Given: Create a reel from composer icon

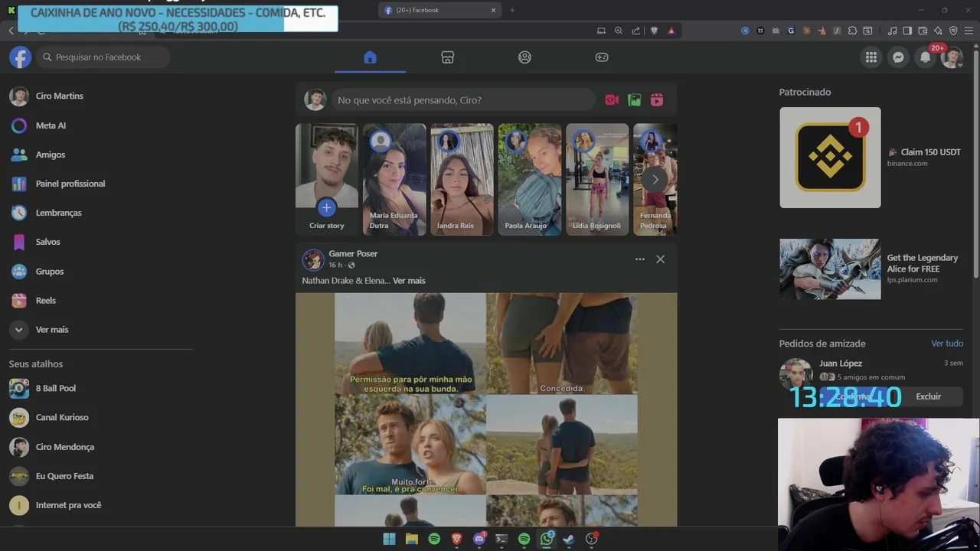Looking at the screenshot, I should 657,100.
